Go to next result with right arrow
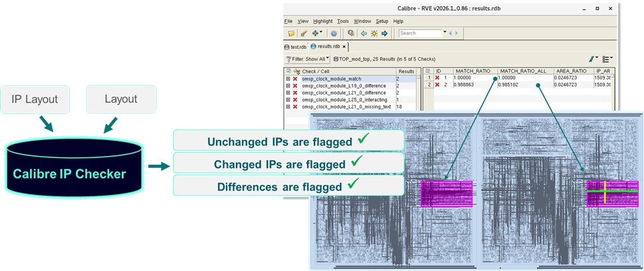The image size is (644, 271). [384, 33]
